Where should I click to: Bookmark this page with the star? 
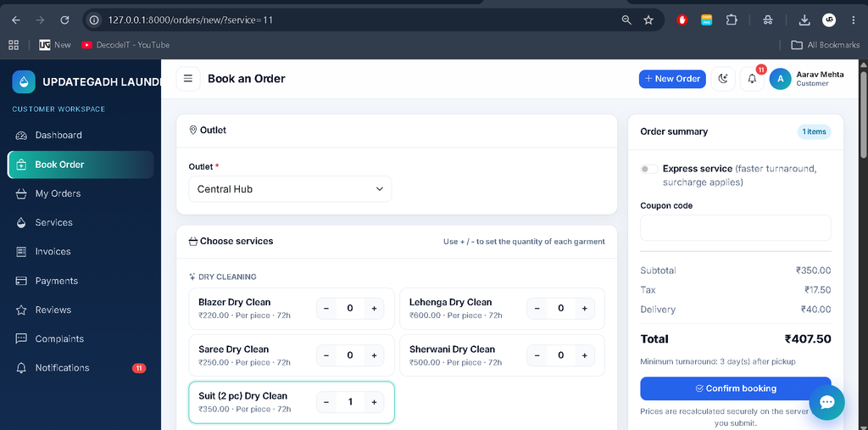click(x=648, y=20)
